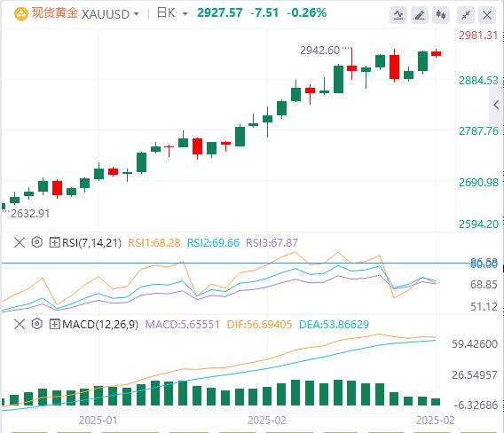
Task: Click the 2632.91 low price label
Action: pos(30,214)
